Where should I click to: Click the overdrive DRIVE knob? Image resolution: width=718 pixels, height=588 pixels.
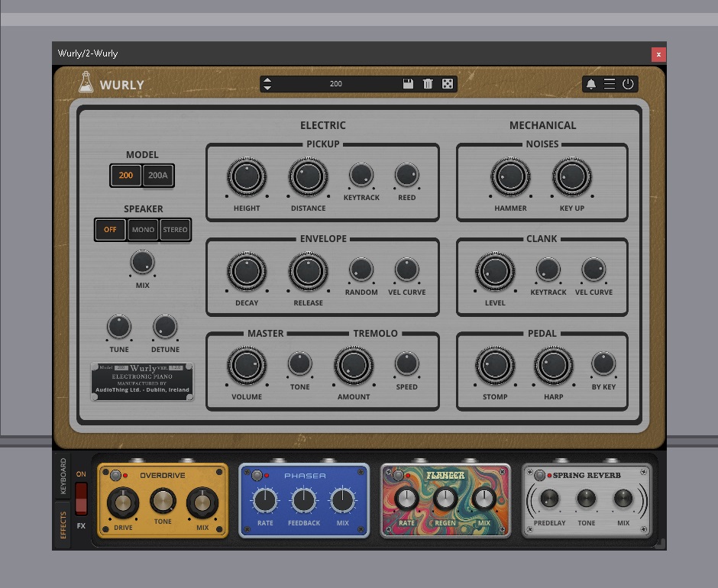[123, 502]
